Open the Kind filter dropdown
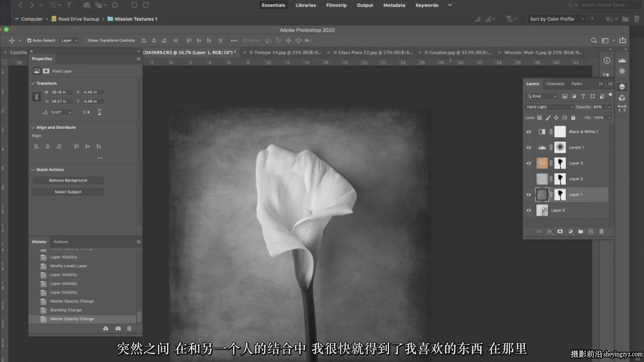The image size is (644, 362). coord(541,96)
